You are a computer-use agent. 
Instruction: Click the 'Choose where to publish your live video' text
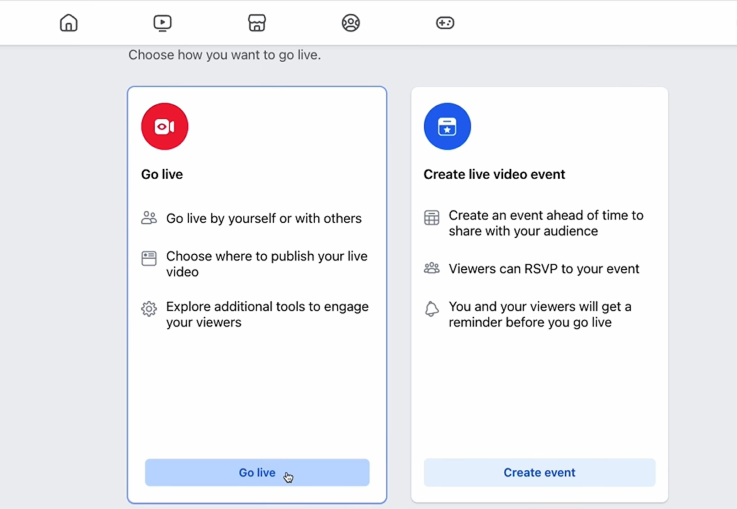click(x=266, y=264)
